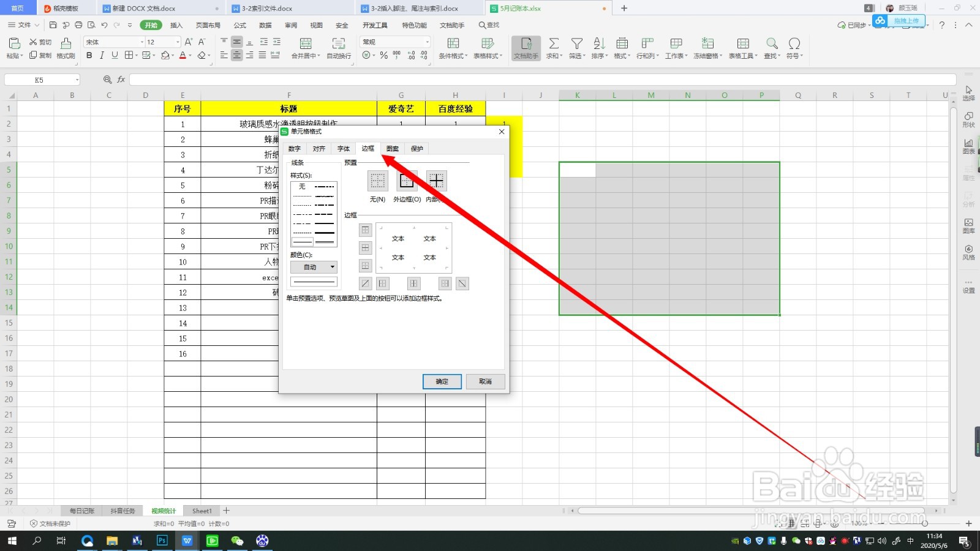
Task: Select the 无 (none) border preset
Action: pyautogui.click(x=378, y=181)
